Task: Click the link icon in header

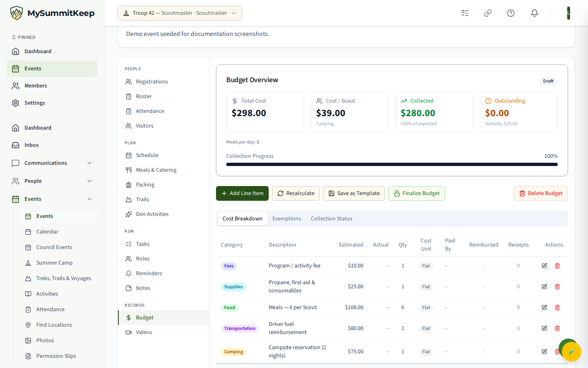Action: pos(488,13)
